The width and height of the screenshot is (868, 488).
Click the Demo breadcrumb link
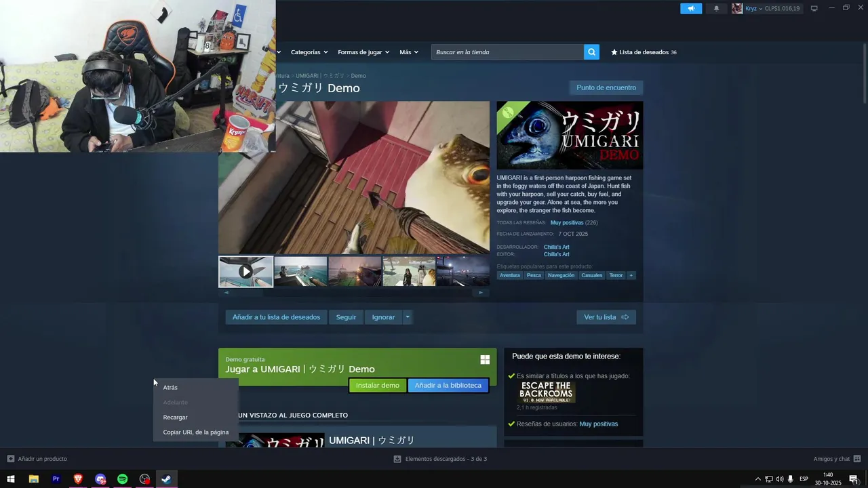coord(358,76)
